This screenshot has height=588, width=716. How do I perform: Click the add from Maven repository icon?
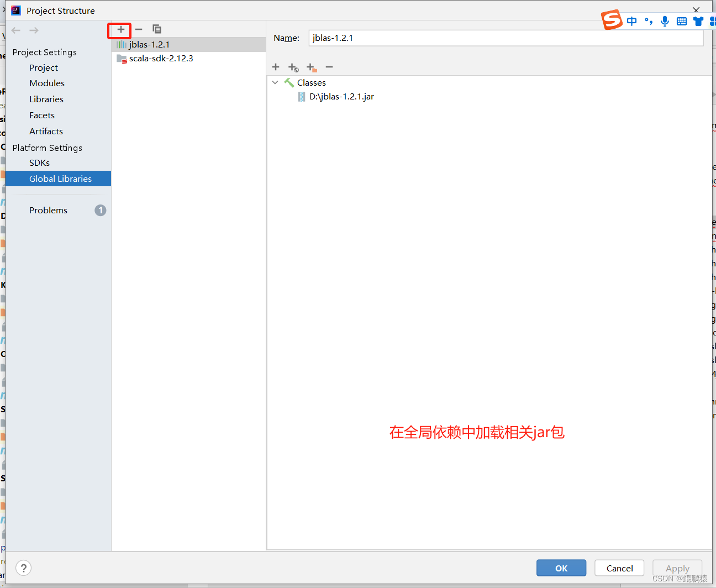pyautogui.click(x=293, y=67)
